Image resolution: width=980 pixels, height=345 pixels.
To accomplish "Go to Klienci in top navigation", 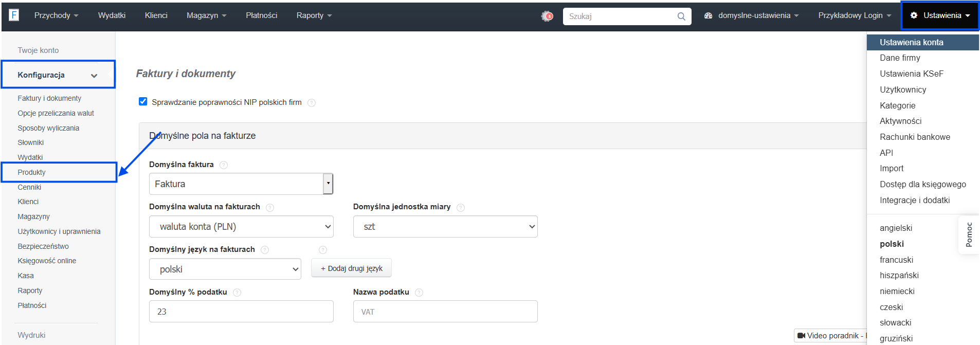I will (x=156, y=15).
